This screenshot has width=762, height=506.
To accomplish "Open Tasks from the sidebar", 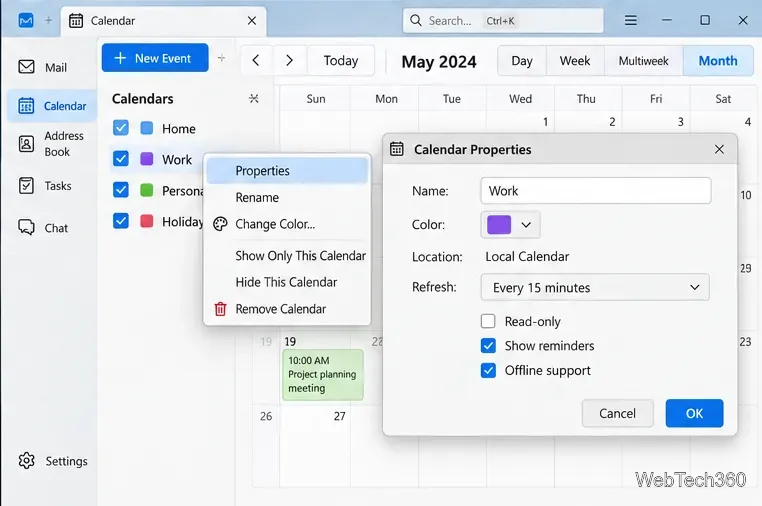I will tap(45, 186).
